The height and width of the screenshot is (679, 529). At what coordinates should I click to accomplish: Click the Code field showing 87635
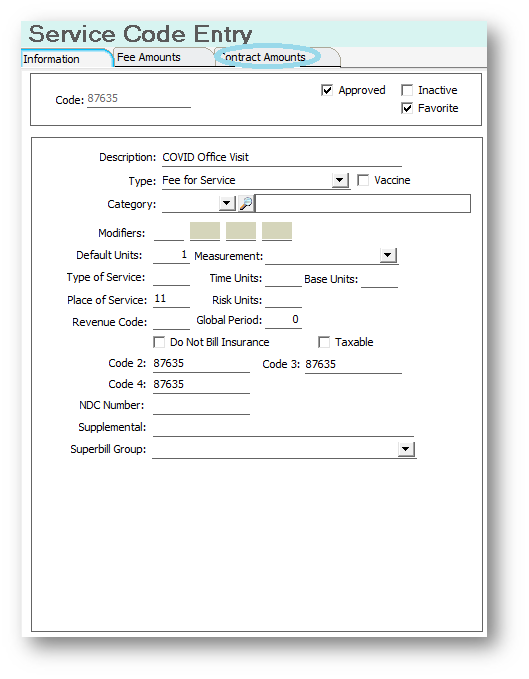pyautogui.click(x=139, y=99)
